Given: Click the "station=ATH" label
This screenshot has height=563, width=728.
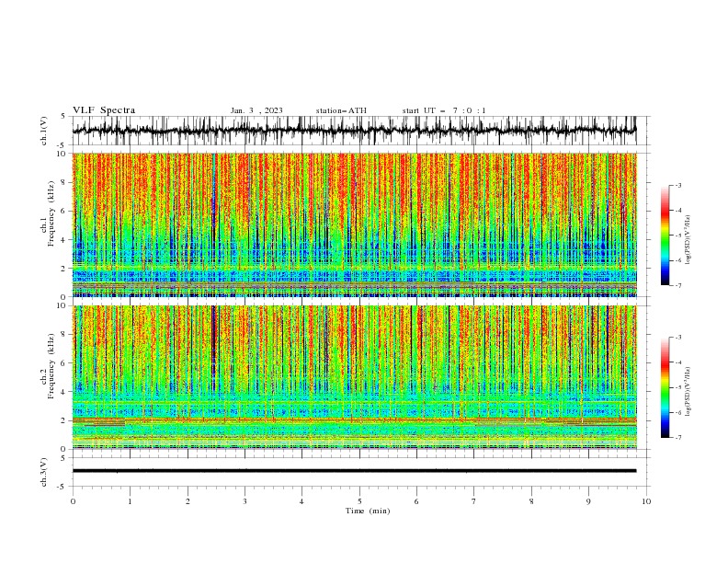Looking at the screenshot, I should click(x=341, y=110).
